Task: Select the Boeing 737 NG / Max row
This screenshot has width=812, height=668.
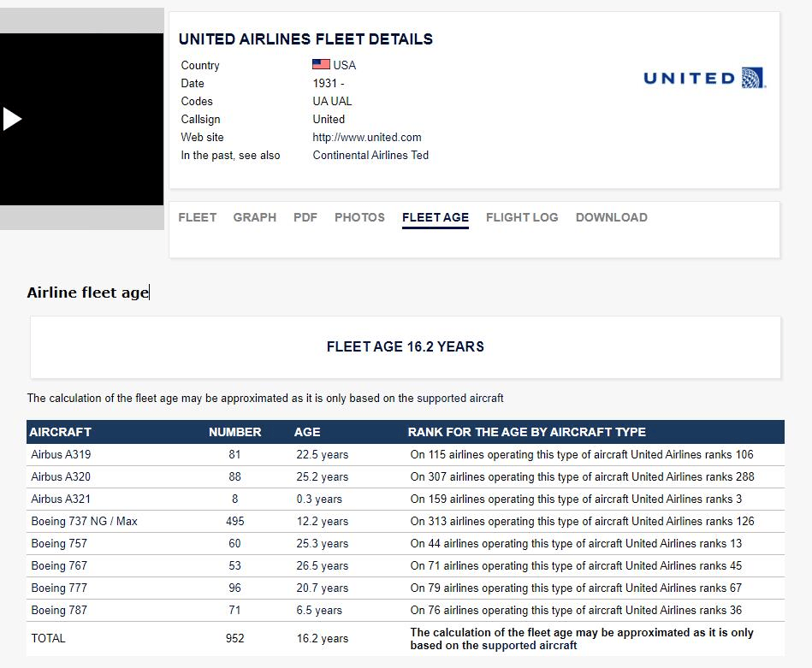Action: [x=406, y=522]
